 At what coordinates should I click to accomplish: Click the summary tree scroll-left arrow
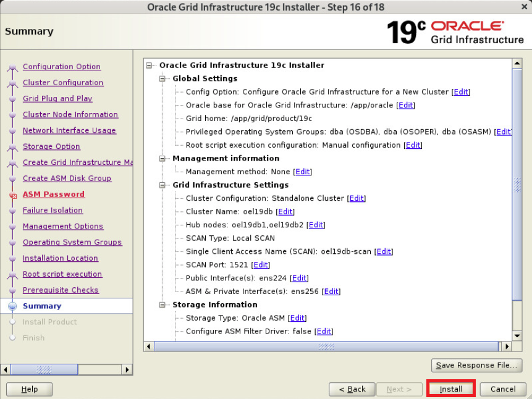click(x=149, y=346)
